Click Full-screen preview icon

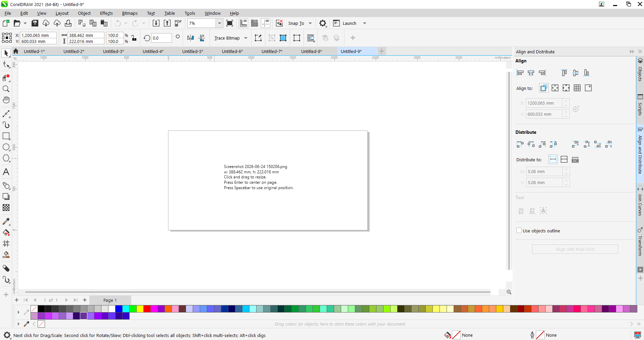click(230, 23)
